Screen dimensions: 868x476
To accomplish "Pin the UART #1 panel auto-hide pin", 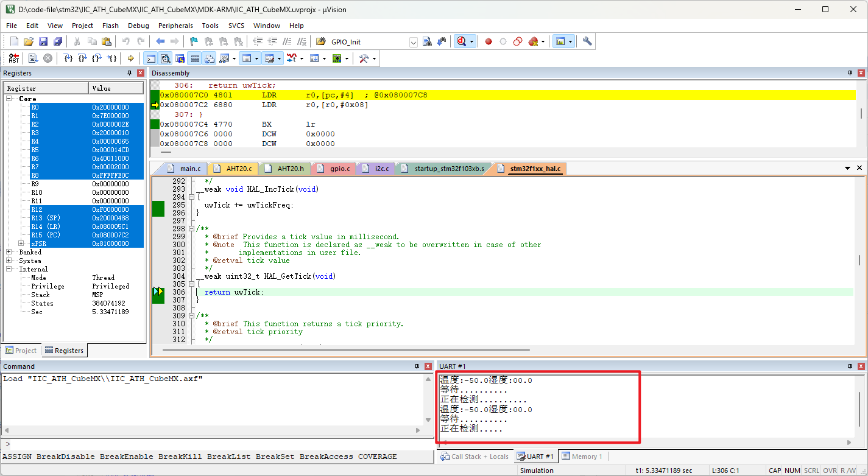I will coord(850,366).
